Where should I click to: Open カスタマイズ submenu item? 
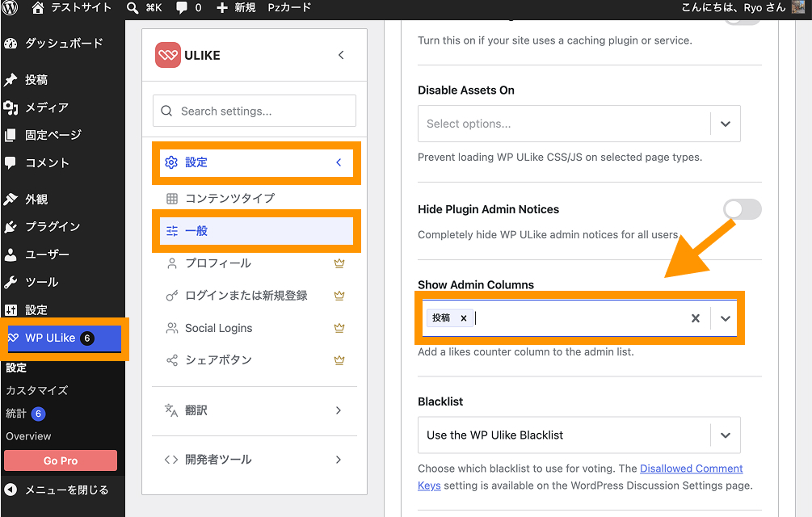pyautogui.click(x=37, y=391)
